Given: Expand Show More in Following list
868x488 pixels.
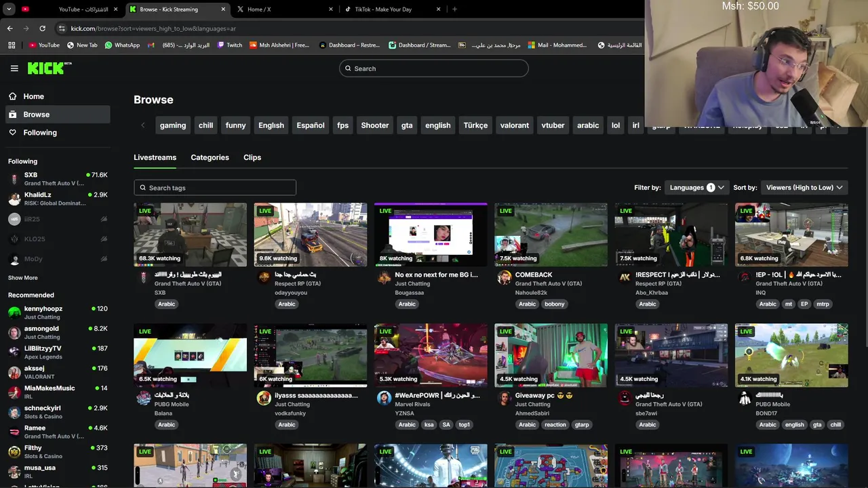Looking at the screenshot, I should pos(23,278).
